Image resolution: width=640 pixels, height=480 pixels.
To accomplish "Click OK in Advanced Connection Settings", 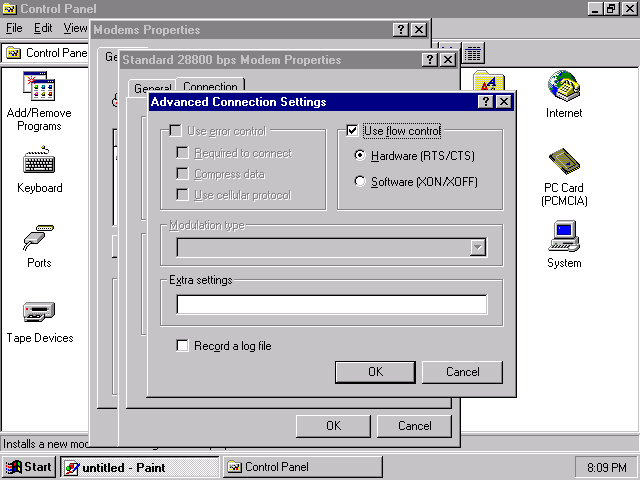I will [x=375, y=372].
